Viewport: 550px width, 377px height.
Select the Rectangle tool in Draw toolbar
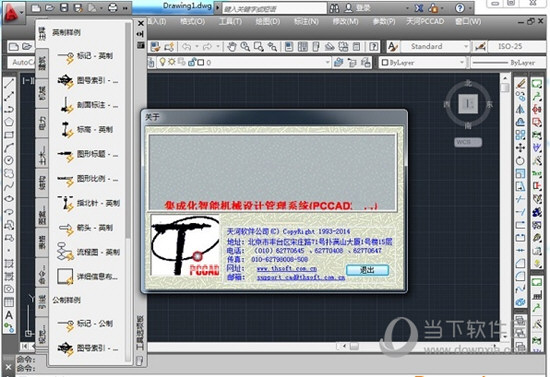[9, 135]
